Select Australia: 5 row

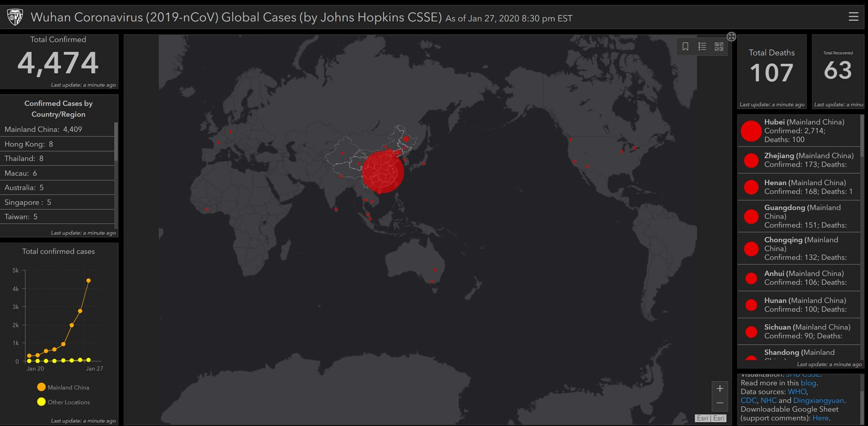pos(57,188)
